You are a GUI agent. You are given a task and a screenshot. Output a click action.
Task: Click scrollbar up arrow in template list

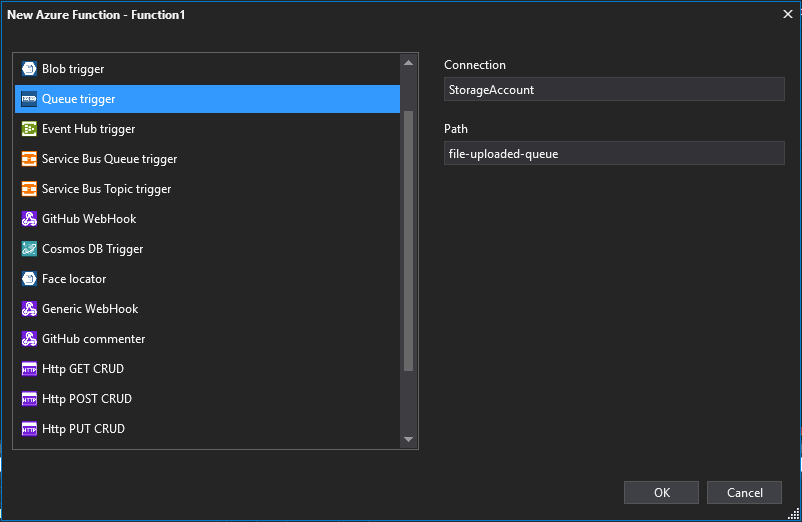tap(408, 63)
